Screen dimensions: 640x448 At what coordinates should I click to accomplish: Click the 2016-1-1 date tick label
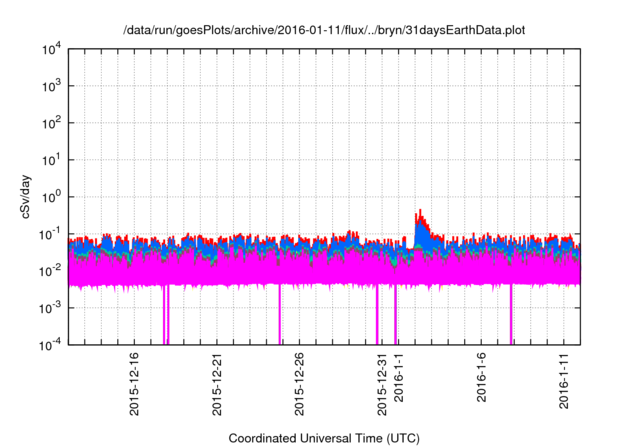click(x=399, y=377)
